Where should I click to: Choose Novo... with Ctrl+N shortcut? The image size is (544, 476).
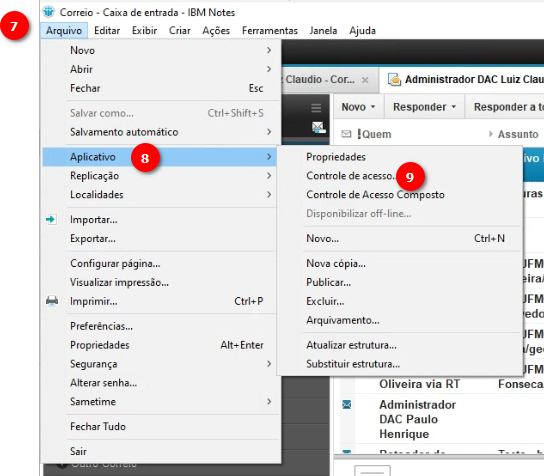[x=400, y=238]
